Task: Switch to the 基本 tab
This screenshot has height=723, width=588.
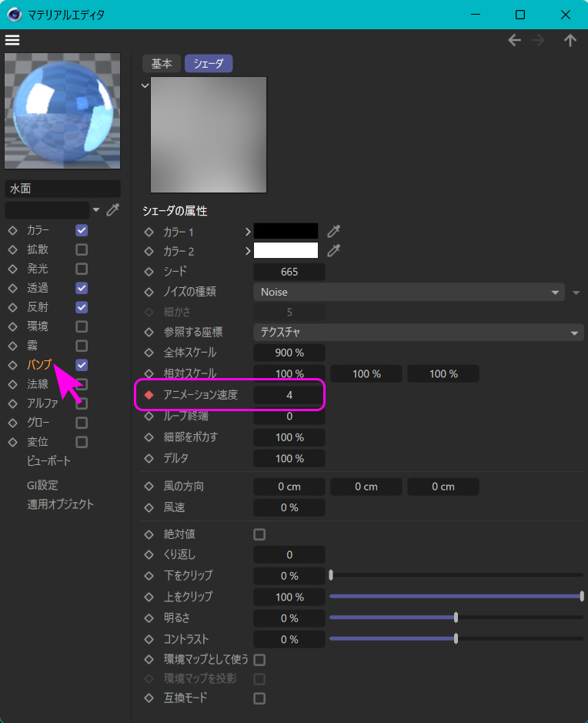Action: [x=162, y=64]
